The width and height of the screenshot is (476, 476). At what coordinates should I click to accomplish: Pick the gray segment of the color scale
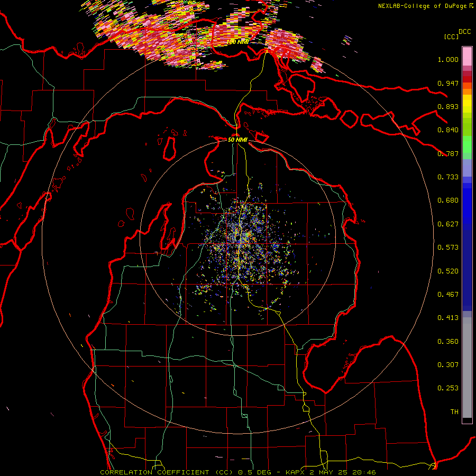point(467,368)
